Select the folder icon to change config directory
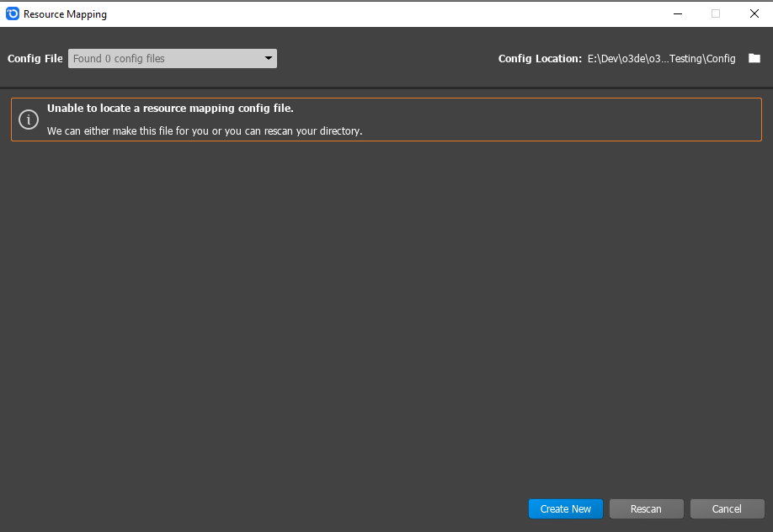The image size is (773, 532). click(754, 58)
